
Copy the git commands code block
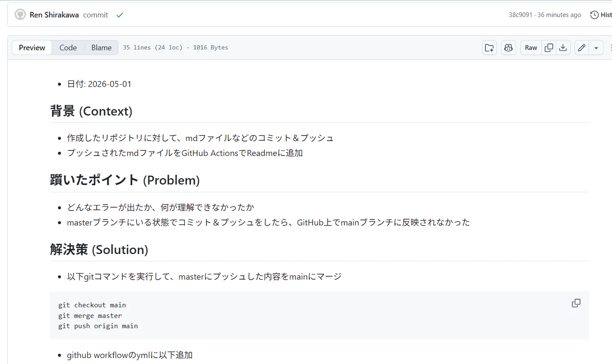coord(576,303)
